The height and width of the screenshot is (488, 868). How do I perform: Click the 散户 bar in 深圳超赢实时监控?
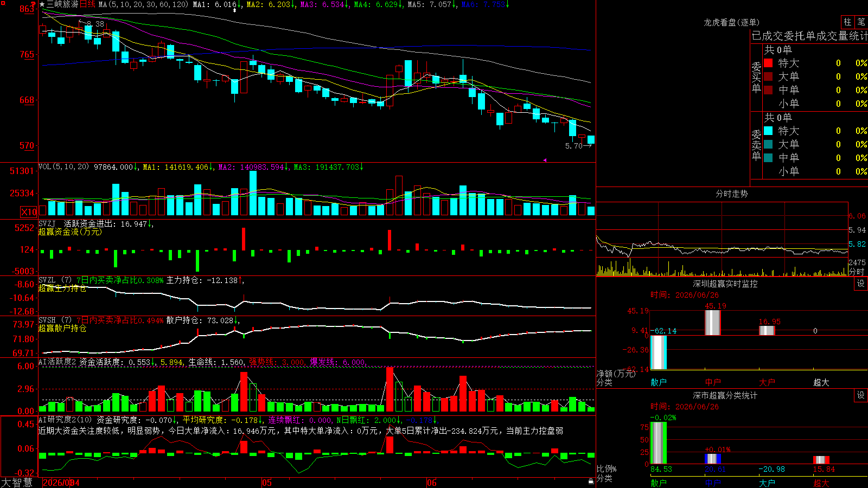(659, 352)
